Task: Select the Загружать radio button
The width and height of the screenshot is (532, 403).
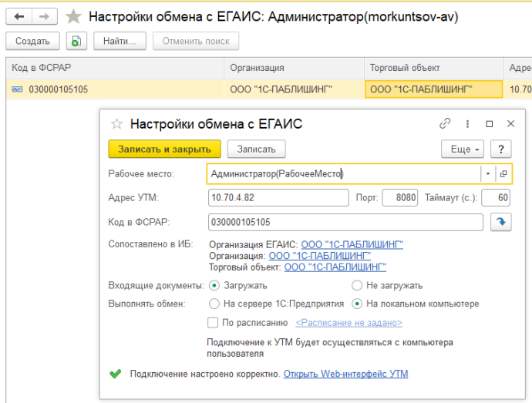Action: 215,285
